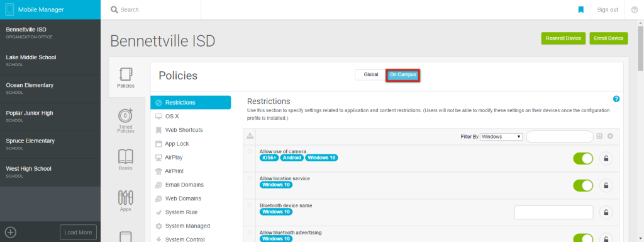Click the search magnifier icon
Image resolution: width=644 pixels, height=242 pixels.
point(114,9)
